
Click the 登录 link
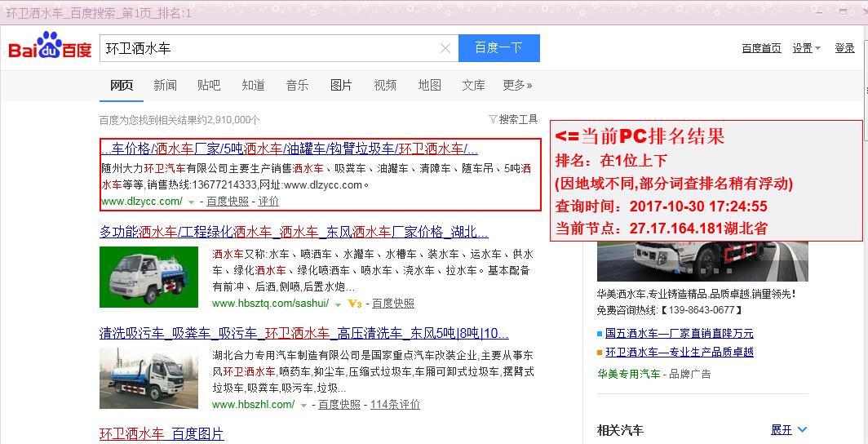coord(844,48)
